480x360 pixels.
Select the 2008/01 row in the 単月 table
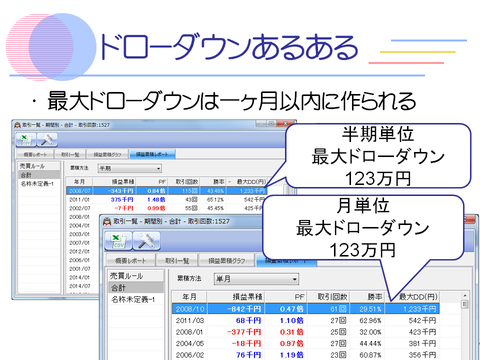point(306,332)
